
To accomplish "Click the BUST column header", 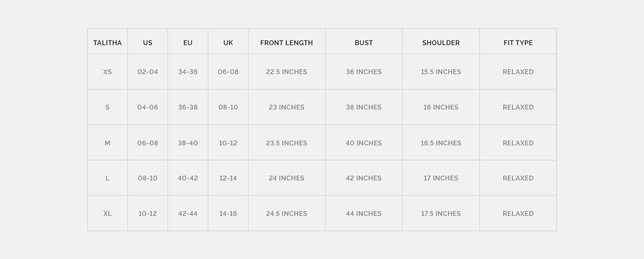I will pyautogui.click(x=364, y=43).
